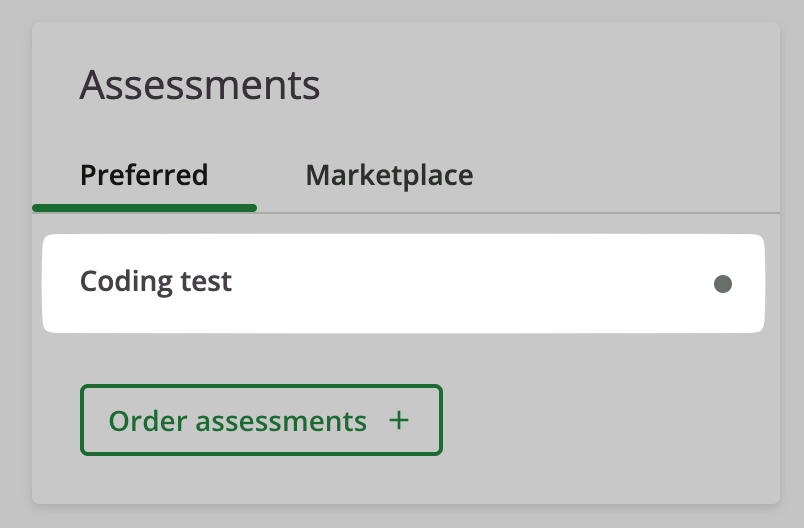The image size is (804, 528).
Task: Switch to the Marketplace tab
Action: click(389, 175)
